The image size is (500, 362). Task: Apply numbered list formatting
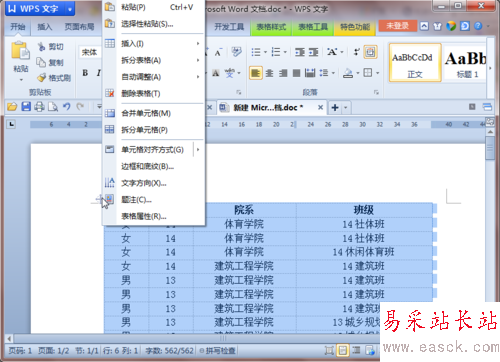click(x=276, y=52)
